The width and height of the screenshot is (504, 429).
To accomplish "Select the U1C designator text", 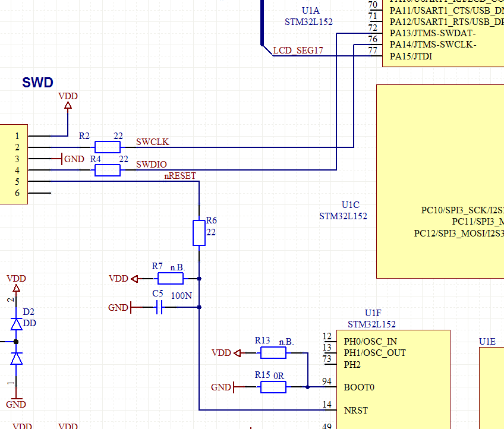I will (x=351, y=205).
